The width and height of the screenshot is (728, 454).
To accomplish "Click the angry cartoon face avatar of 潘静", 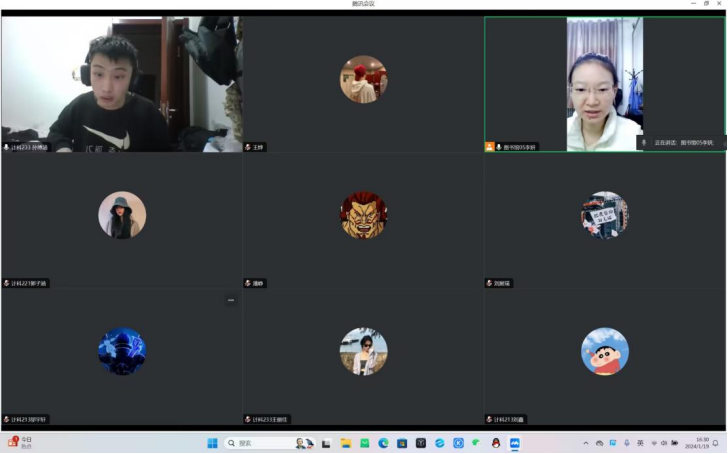I will pos(363,215).
